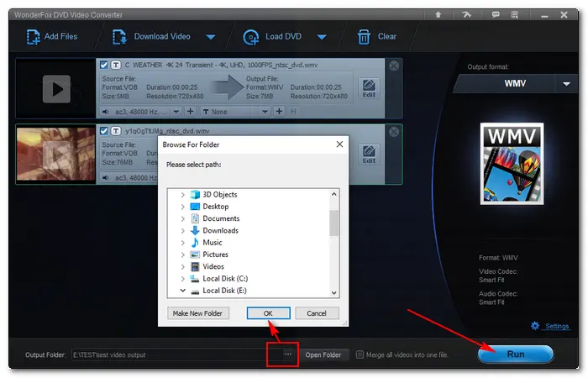Expand the Local Disk (C:) node
The image size is (588, 378).
pos(182,279)
